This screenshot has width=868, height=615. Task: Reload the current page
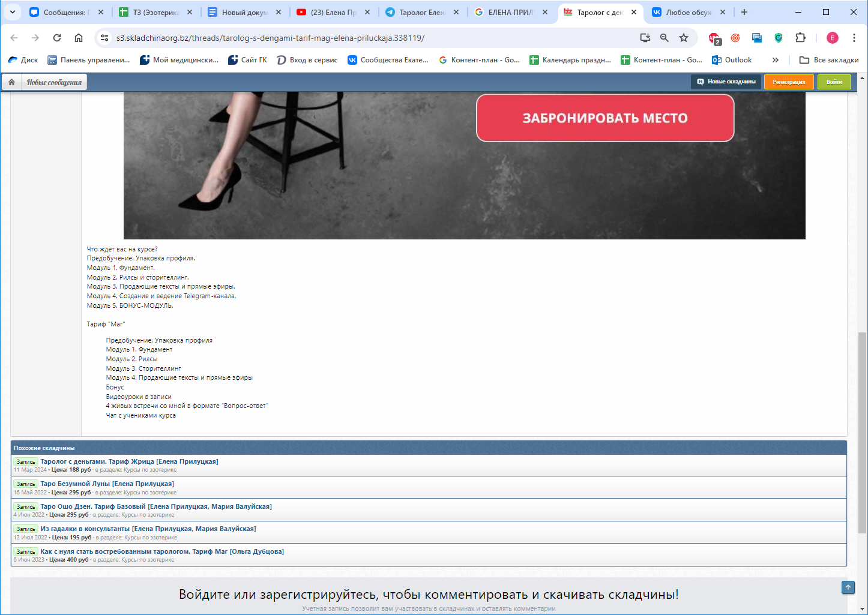coord(57,38)
